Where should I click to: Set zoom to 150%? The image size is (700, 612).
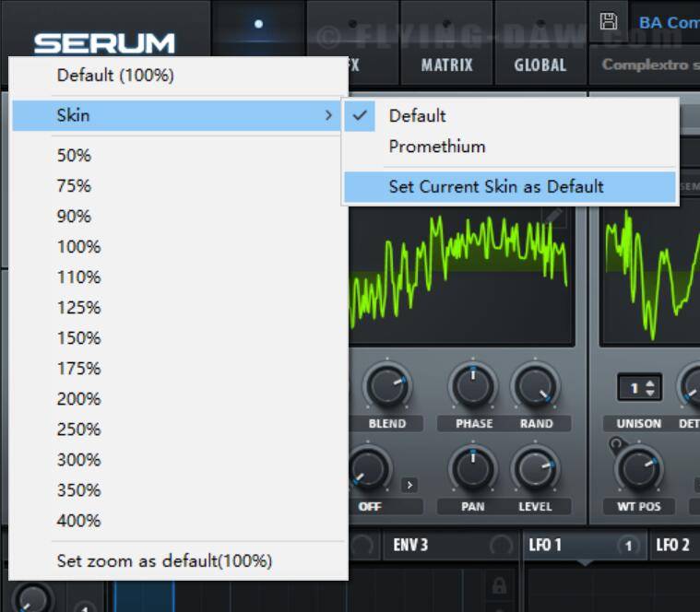pos(178,337)
